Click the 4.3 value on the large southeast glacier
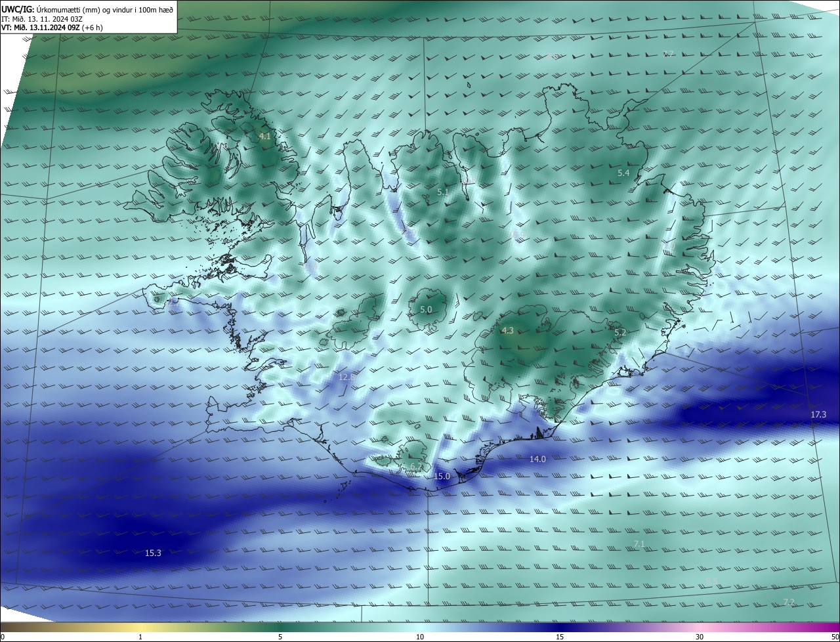 tap(507, 331)
